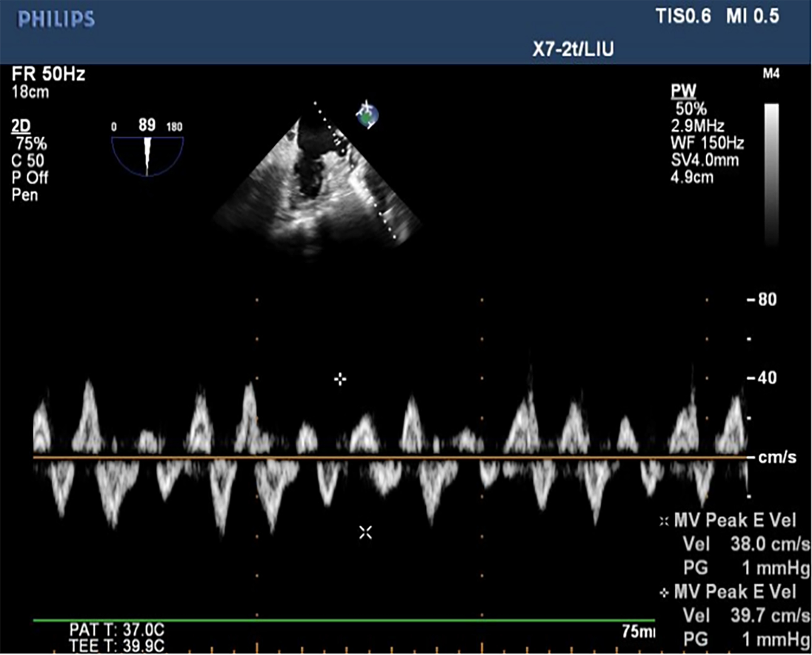Click the 38.0 cm/s velocity value
This screenshot has width=812, height=655.
click(770, 544)
